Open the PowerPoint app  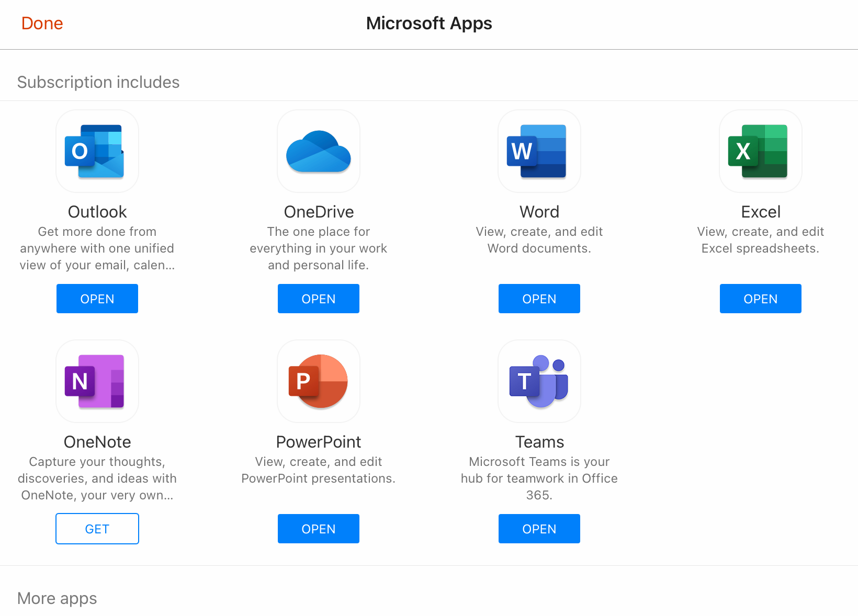pyautogui.click(x=319, y=529)
